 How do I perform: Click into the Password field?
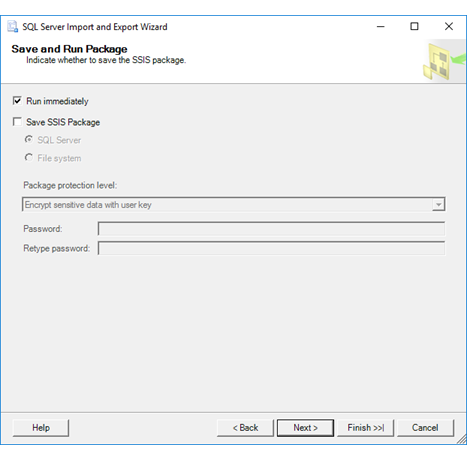click(271, 229)
